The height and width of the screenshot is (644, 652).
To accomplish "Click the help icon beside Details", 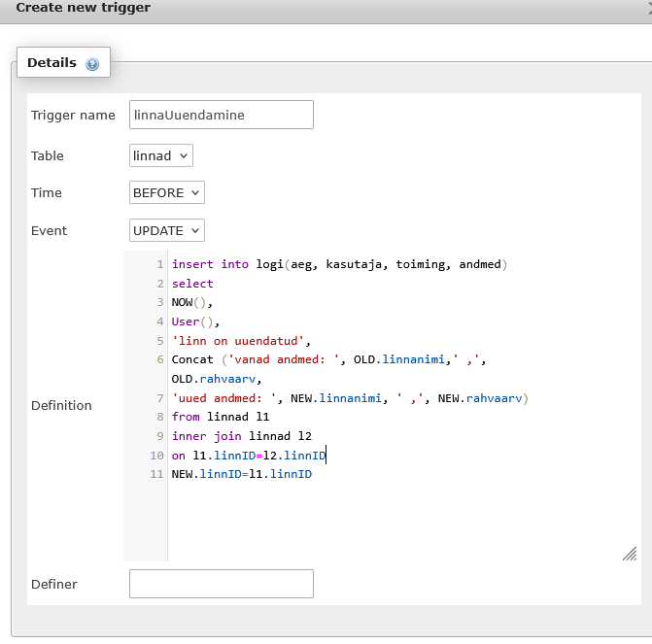I will [x=92, y=64].
